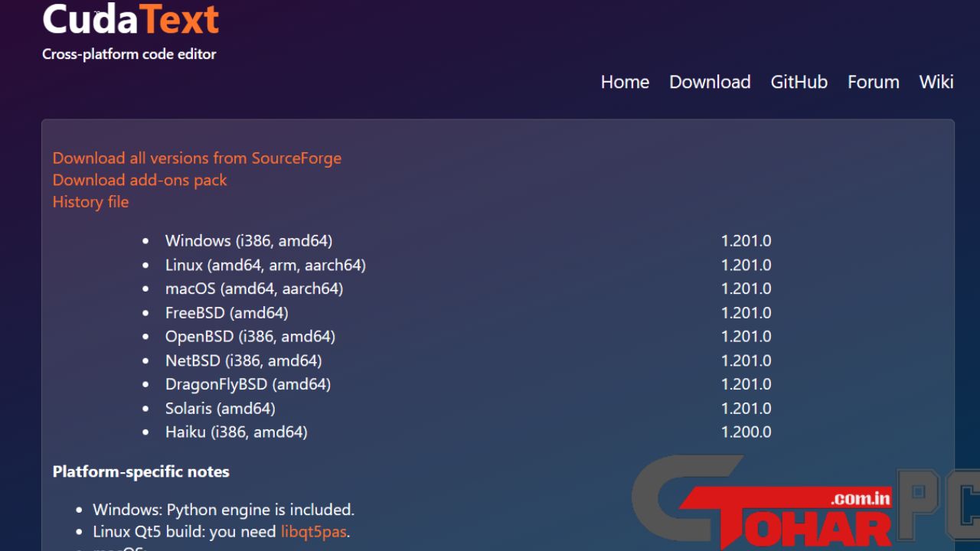Open the Download menu item
The width and height of the screenshot is (980, 551).
710,82
